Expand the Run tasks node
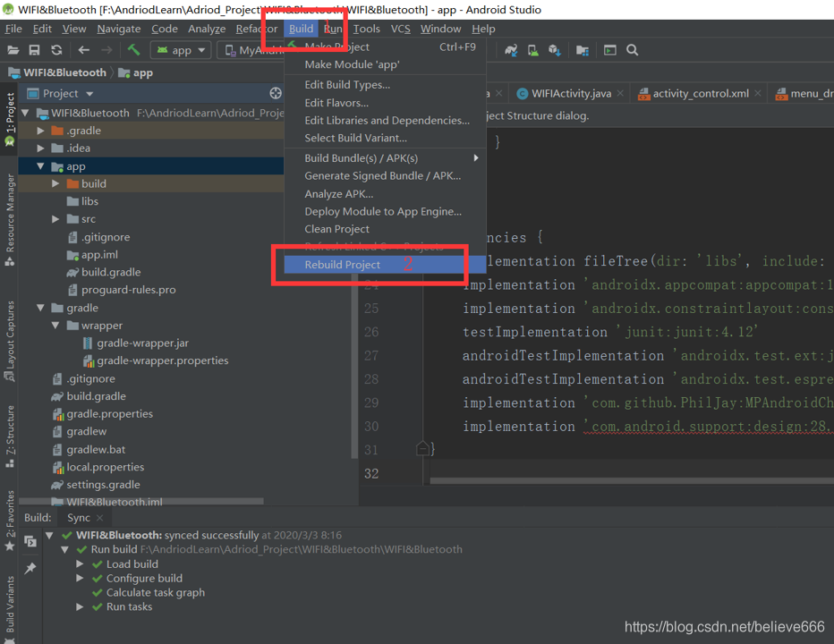This screenshot has width=834, height=644. tap(80, 606)
